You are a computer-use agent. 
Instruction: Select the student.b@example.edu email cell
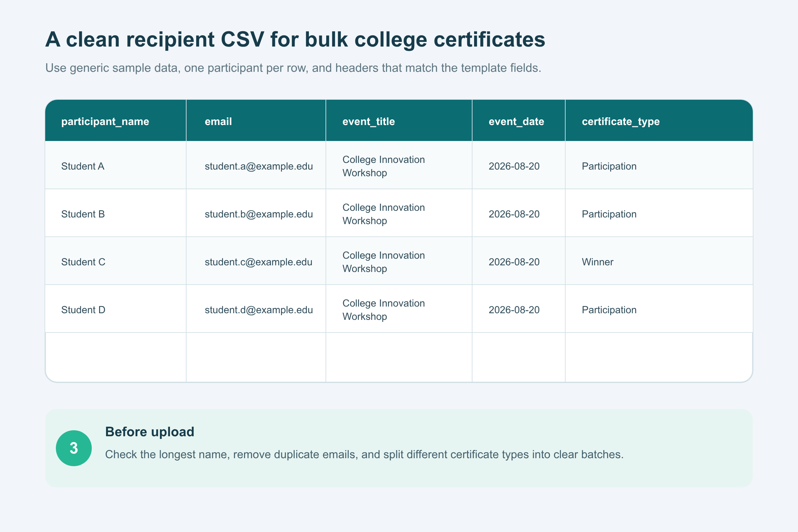(256, 213)
